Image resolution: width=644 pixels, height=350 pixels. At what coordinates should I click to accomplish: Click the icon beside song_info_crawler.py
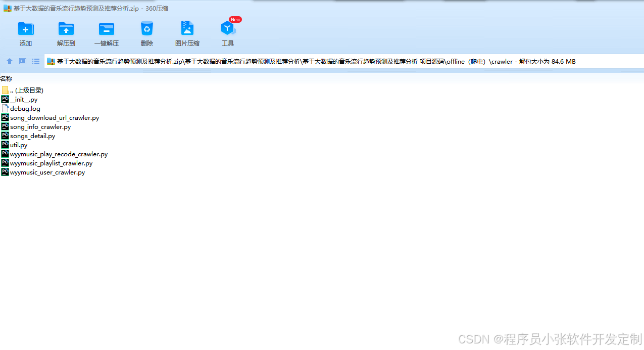[x=5, y=126]
